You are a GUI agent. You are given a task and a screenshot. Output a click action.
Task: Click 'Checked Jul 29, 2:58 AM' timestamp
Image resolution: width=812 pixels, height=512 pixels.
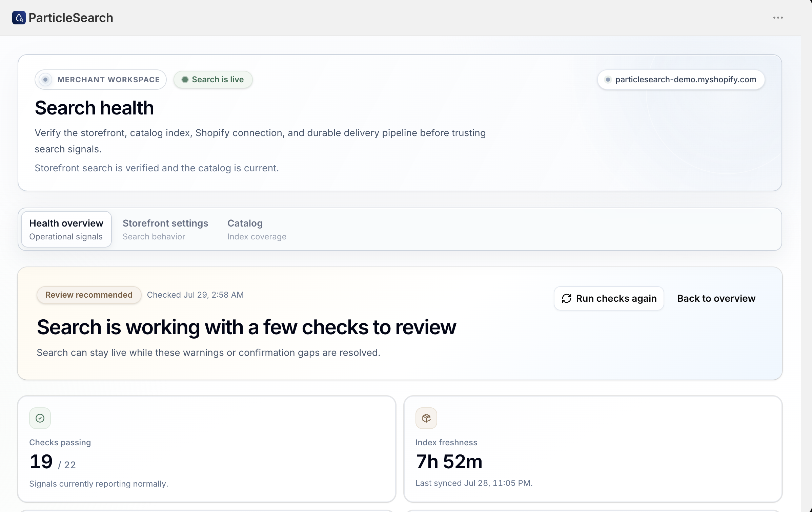(x=195, y=295)
